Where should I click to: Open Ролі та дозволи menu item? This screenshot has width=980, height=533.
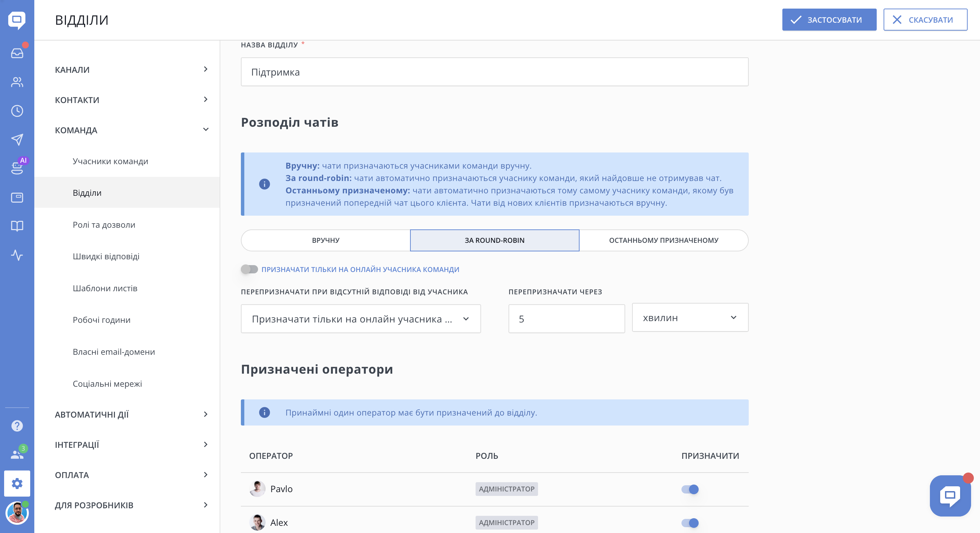click(104, 225)
